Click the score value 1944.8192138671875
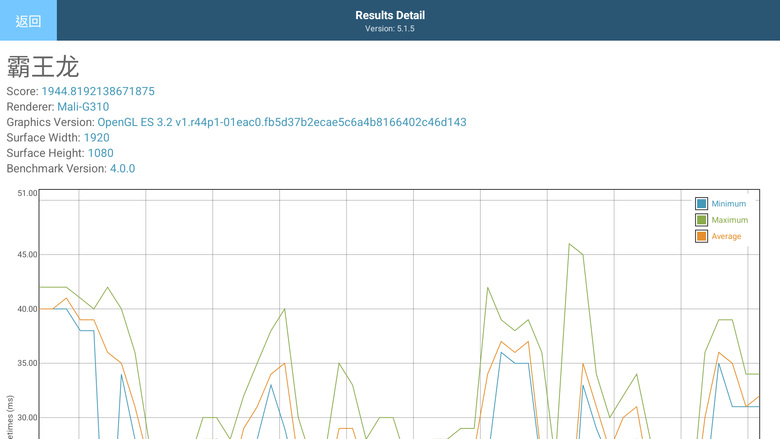 (x=98, y=91)
